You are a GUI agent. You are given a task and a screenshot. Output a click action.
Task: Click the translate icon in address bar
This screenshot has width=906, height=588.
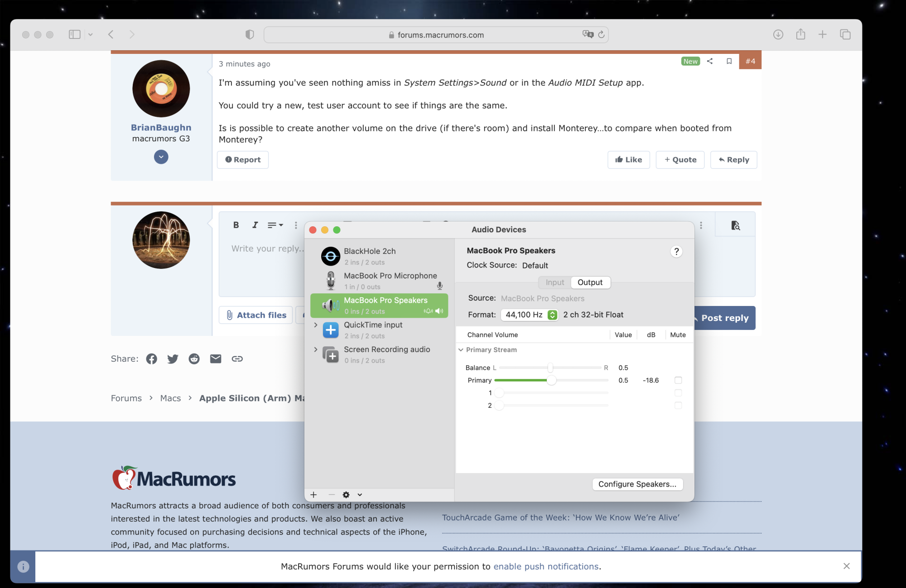coord(588,34)
